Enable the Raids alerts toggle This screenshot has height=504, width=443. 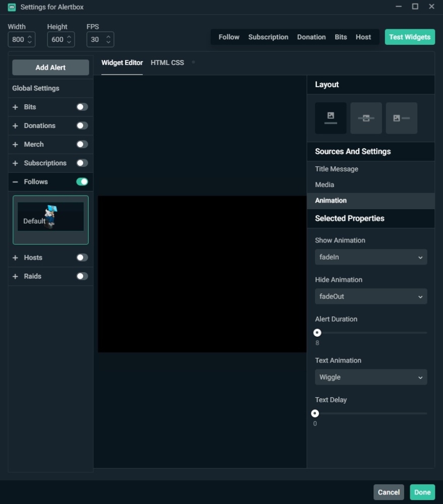tap(82, 276)
